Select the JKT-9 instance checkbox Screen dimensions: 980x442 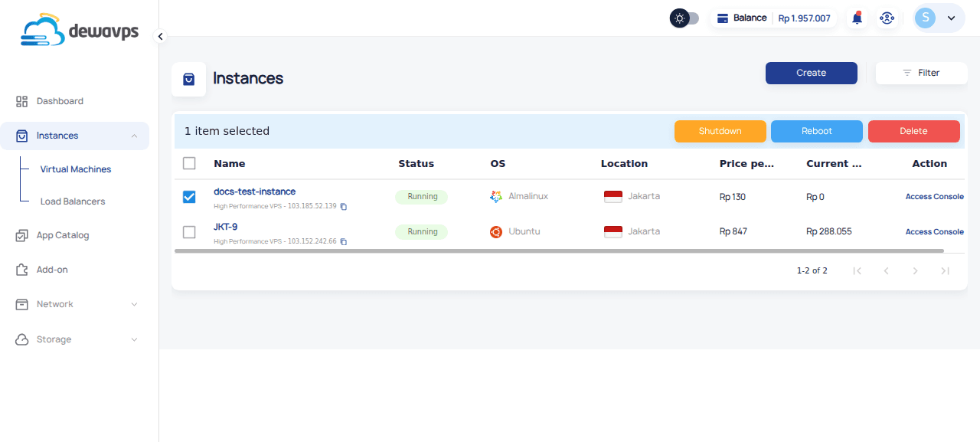[189, 231]
